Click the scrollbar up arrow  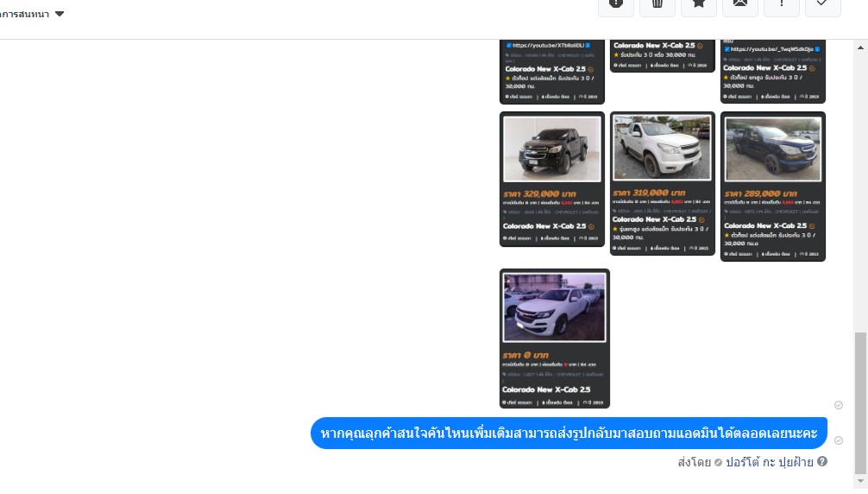(860, 47)
